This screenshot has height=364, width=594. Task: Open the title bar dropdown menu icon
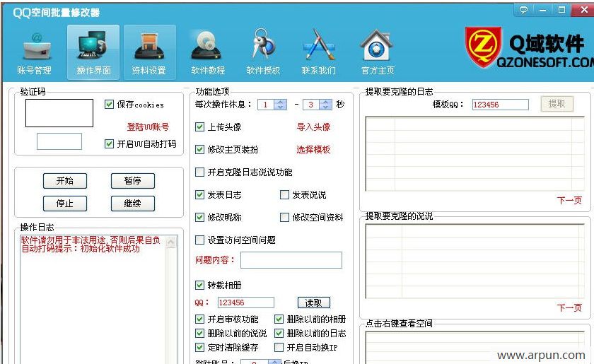[524, 10]
